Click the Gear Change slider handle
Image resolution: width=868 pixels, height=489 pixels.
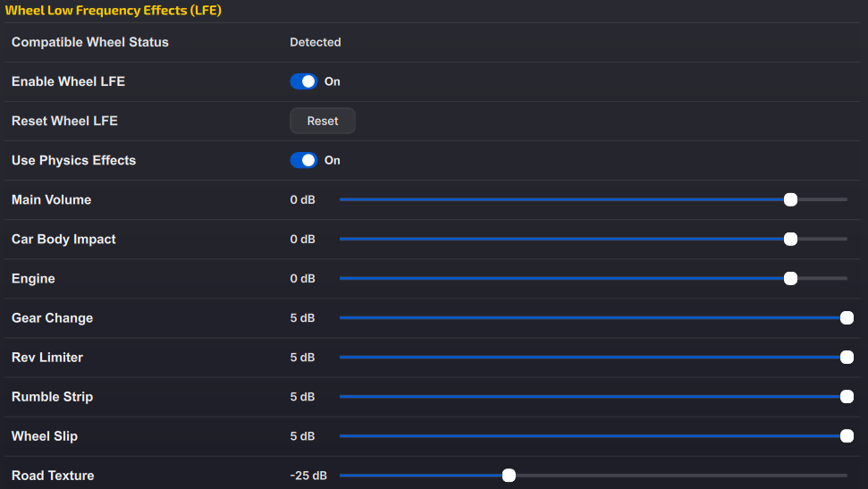coord(847,317)
